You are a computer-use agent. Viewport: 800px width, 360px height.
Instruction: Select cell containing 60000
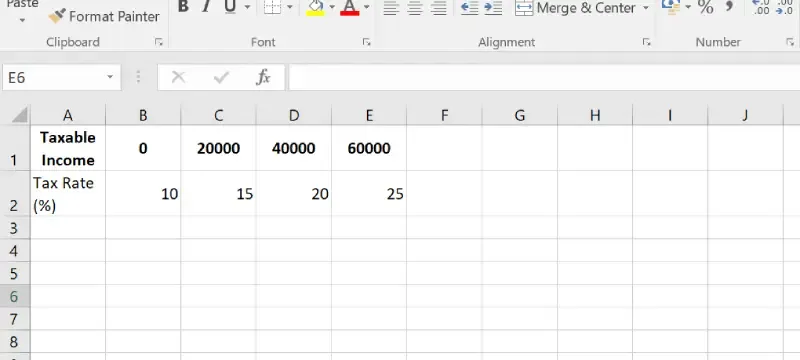[369, 148]
